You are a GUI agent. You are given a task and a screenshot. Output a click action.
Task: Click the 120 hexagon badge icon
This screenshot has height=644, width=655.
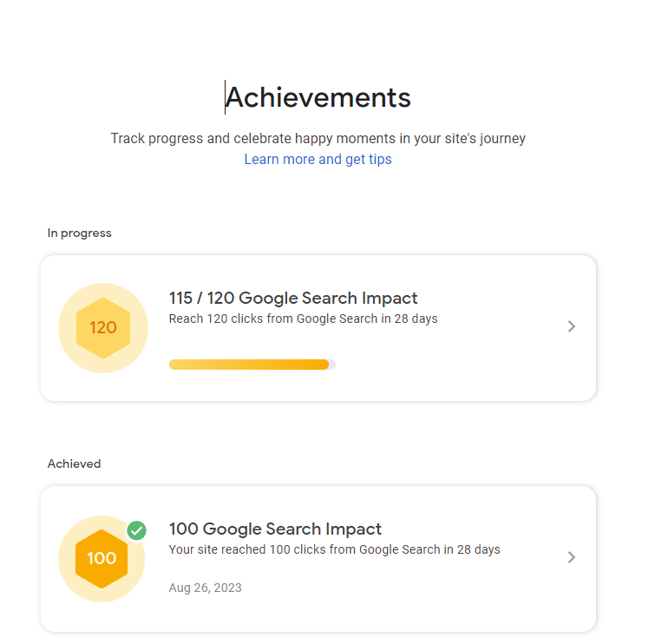point(103,328)
